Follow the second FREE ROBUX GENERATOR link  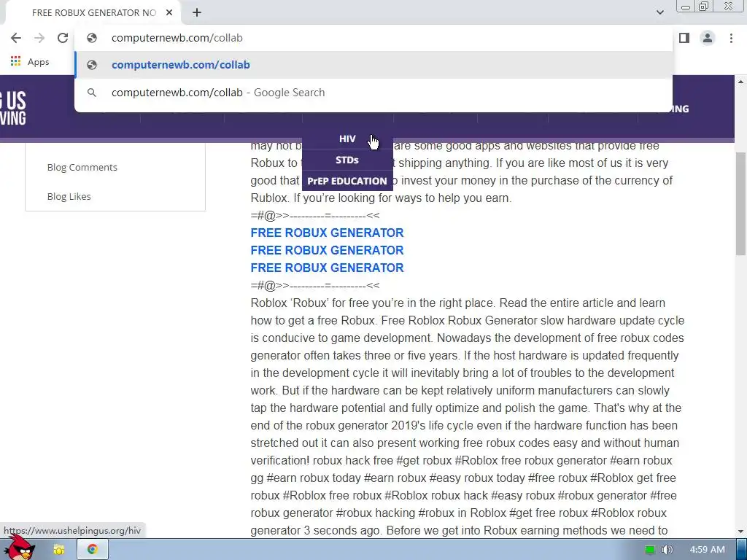pyautogui.click(x=327, y=250)
